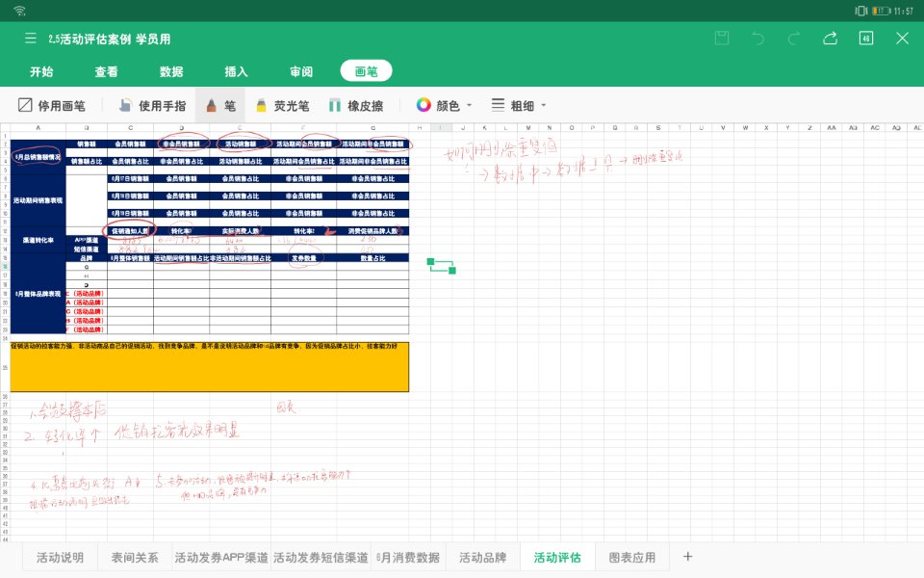Select column M header

coord(528,127)
